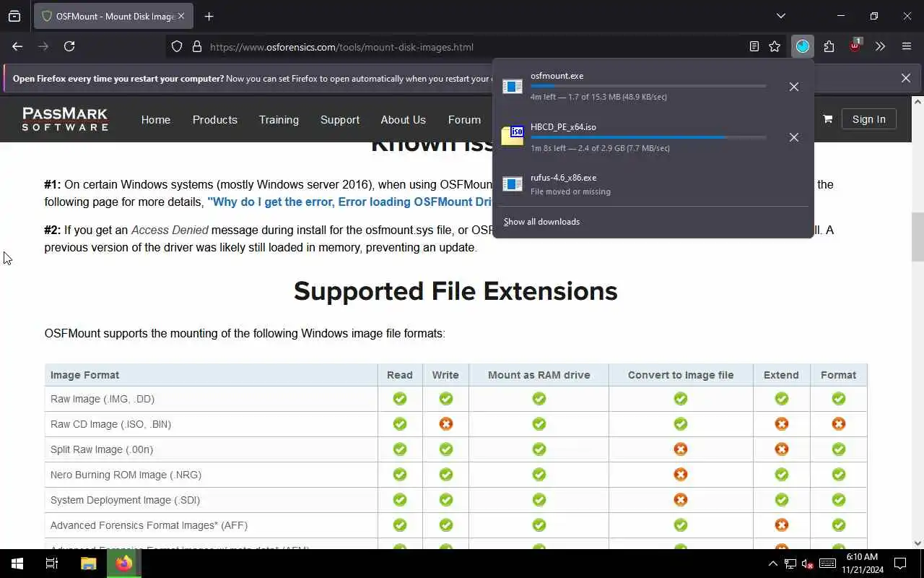Screen dimensions: 924x578
Task: Open the Products menu
Action: click(214, 120)
